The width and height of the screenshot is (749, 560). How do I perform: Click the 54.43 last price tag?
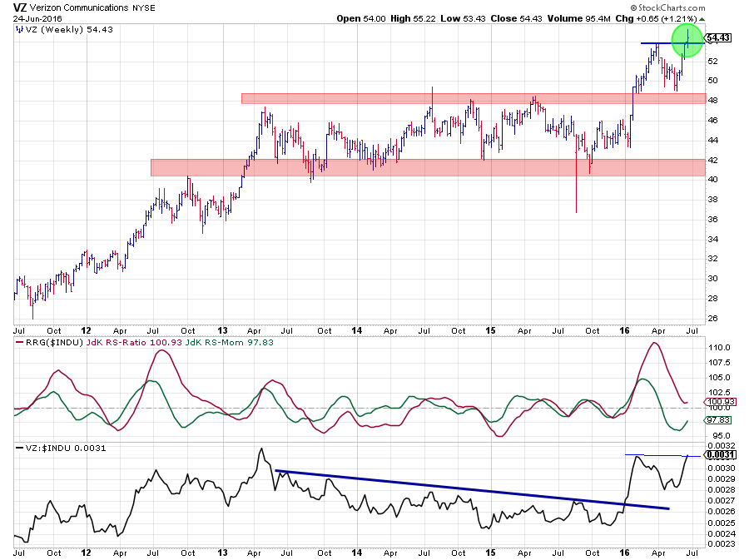(718, 37)
